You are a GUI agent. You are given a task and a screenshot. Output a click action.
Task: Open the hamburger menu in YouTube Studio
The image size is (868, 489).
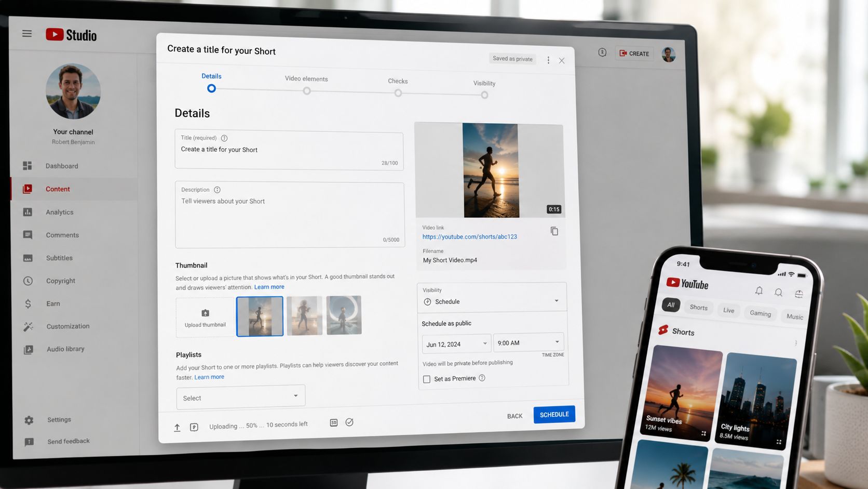[x=27, y=34]
